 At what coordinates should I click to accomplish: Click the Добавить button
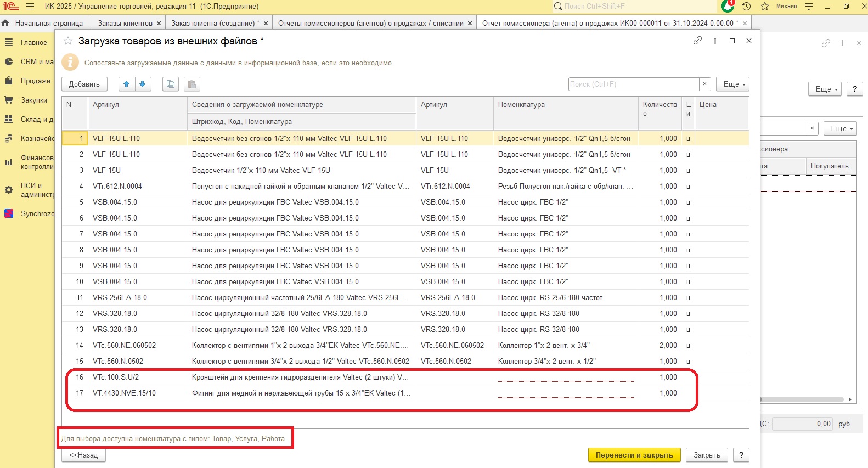(x=84, y=84)
